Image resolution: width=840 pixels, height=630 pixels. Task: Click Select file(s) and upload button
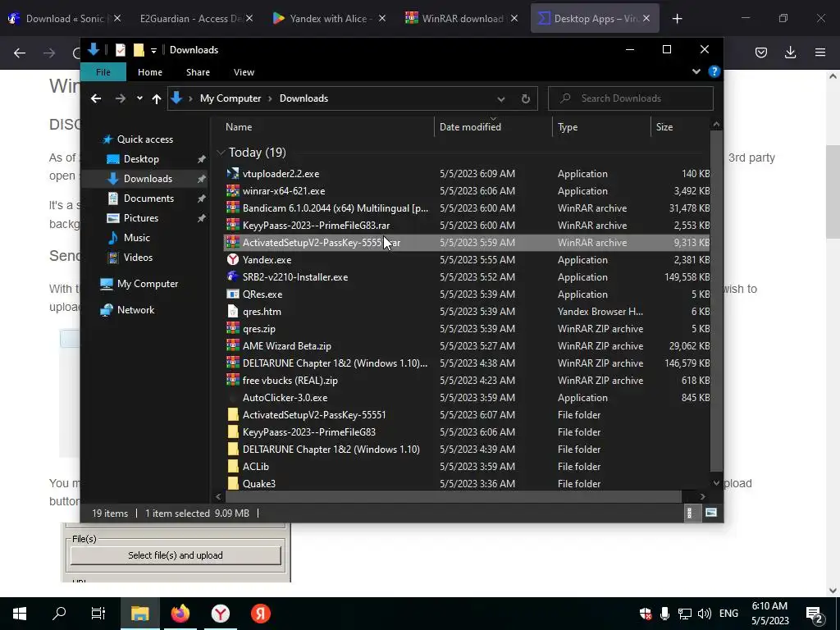pos(176,555)
